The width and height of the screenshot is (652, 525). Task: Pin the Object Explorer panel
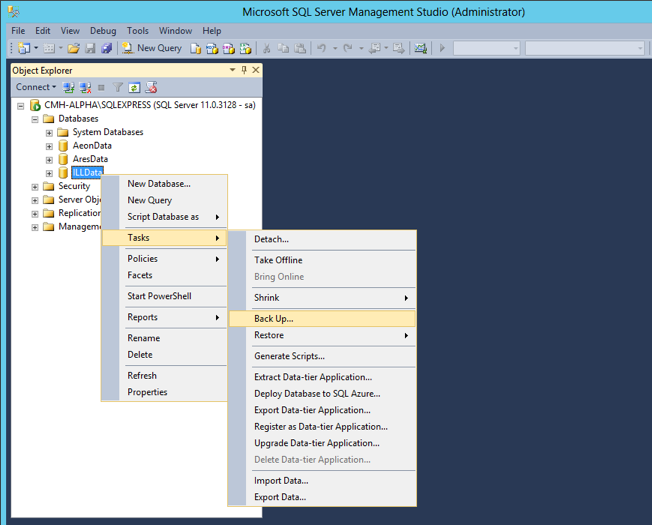click(x=244, y=70)
